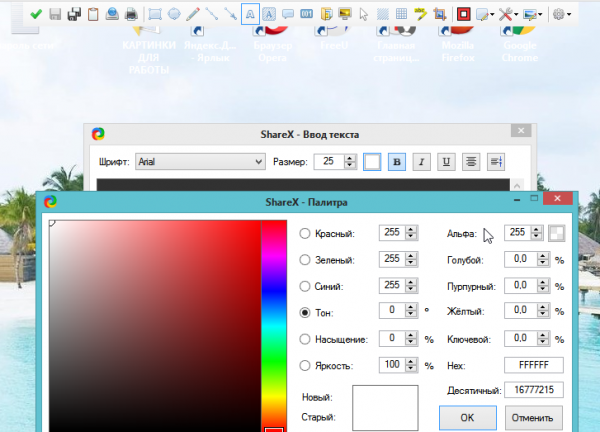This screenshot has height=432, width=600.
Task: Click the green checkmark to finish capture
Action: pos(36,15)
